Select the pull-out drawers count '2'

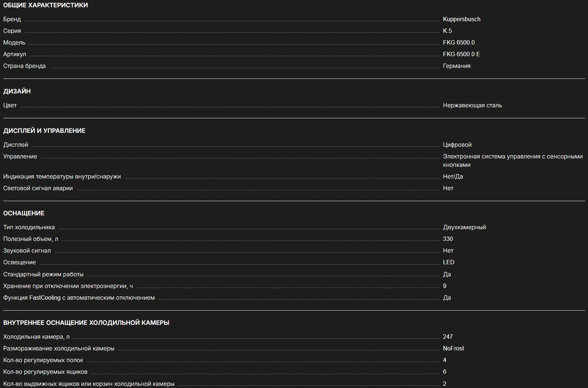[445, 384]
